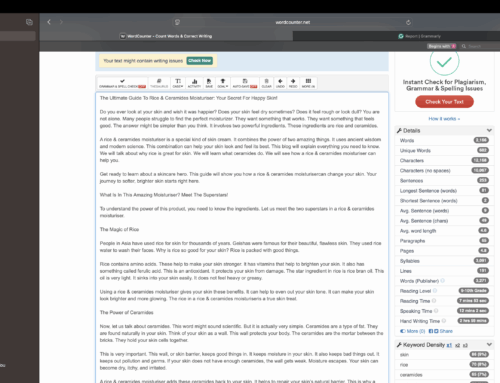Click the Paragraphs row
Screen dimensions: 500x383
(444, 240)
